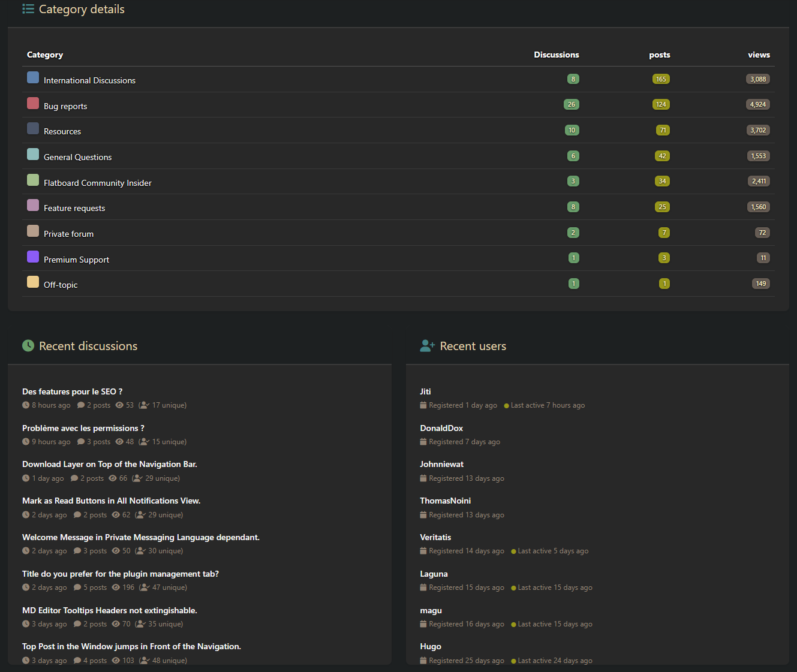Open Download Layer on Top of Navigation Bar discussion
797x672 pixels.
tap(110, 464)
